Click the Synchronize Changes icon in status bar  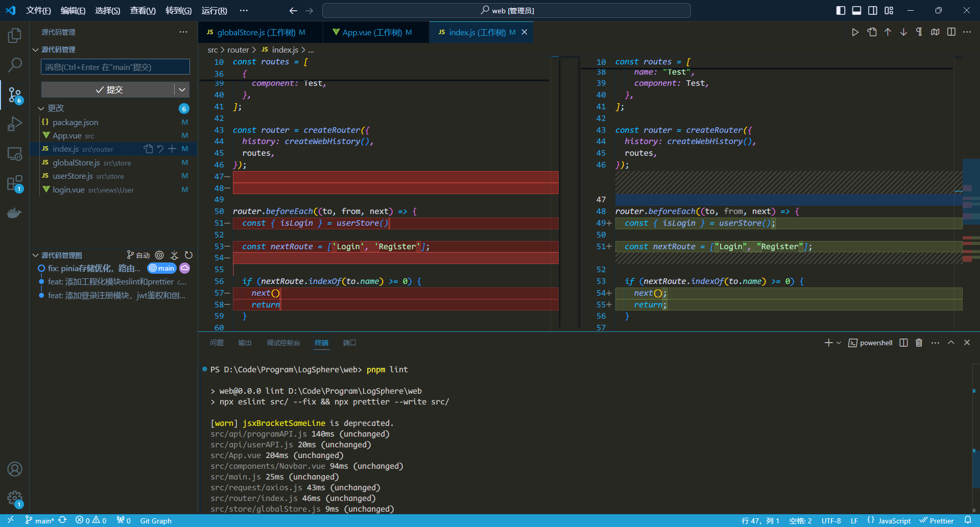tap(62, 520)
